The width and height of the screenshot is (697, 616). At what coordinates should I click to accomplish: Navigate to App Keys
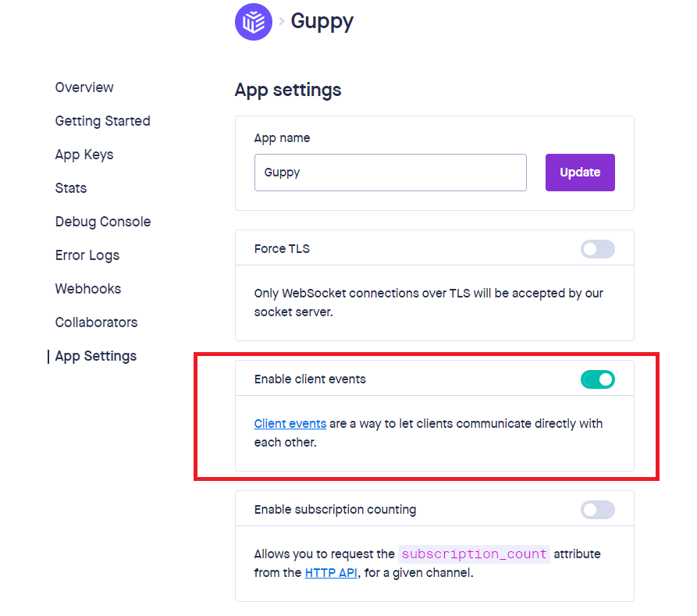coord(84,155)
